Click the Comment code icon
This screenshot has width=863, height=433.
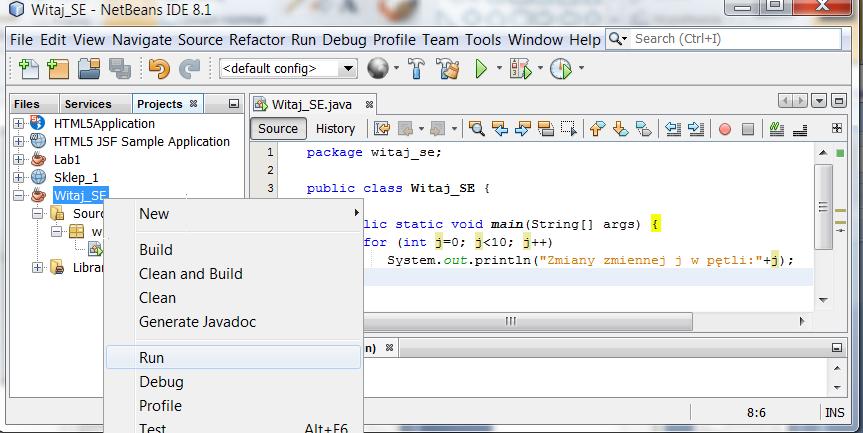click(x=777, y=129)
